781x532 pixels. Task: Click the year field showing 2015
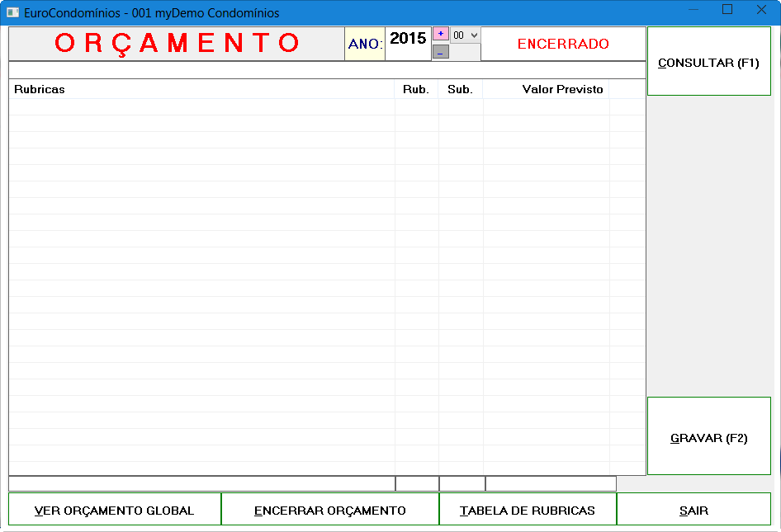coord(408,40)
